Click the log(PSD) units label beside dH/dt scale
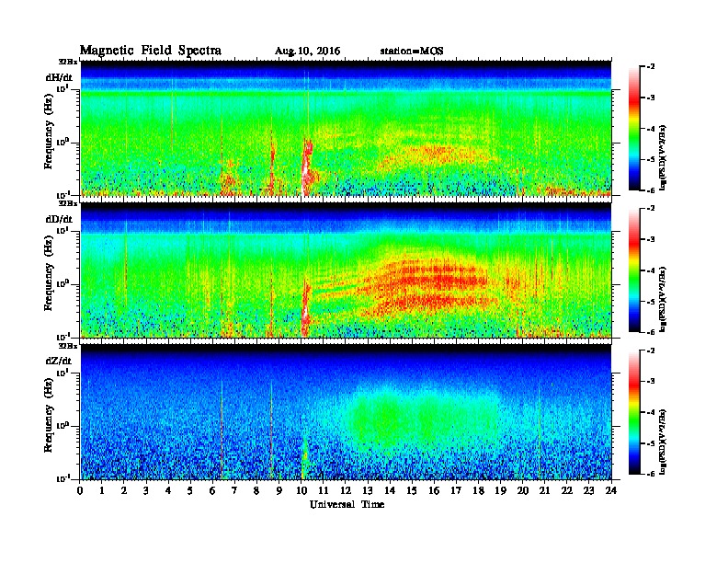The height and width of the screenshot is (563, 728). pos(663,157)
